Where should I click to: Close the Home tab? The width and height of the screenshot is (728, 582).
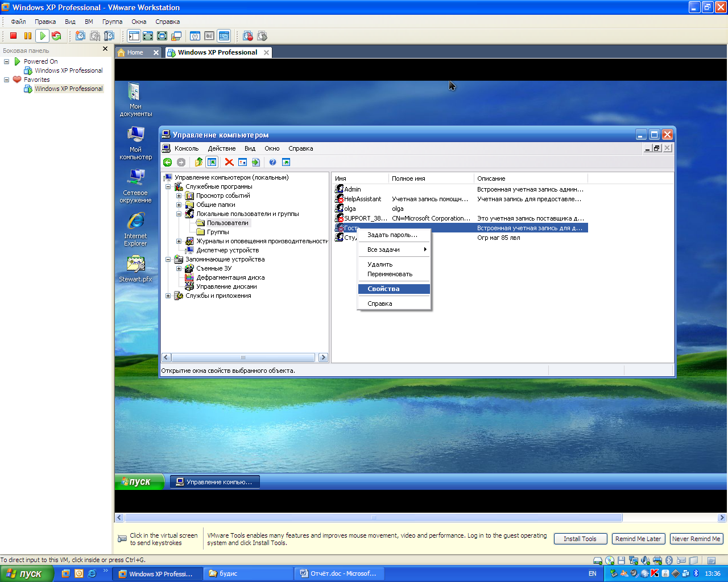[x=156, y=52]
